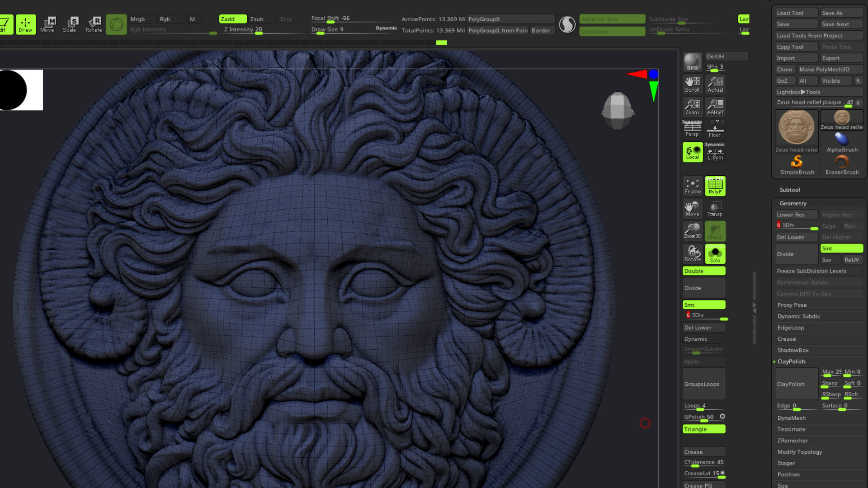Image resolution: width=868 pixels, height=488 pixels.
Task: Click the BPR render icon
Action: [692, 62]
